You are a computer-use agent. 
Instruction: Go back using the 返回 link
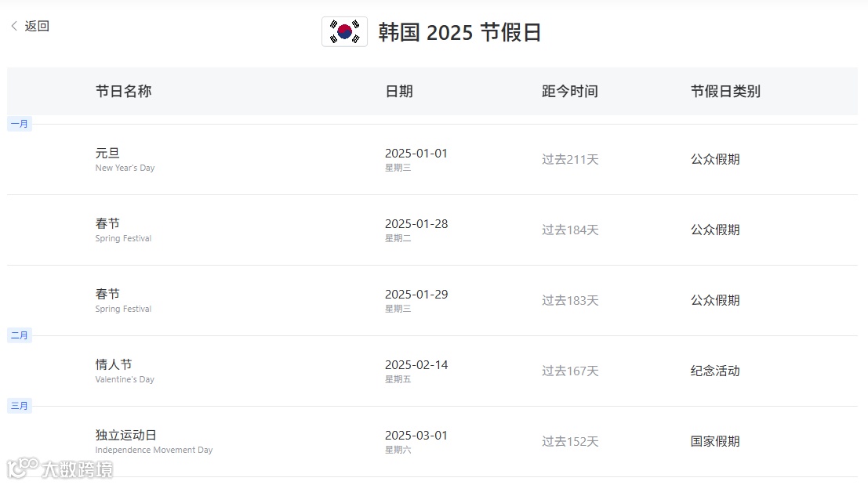pos(37,26)
